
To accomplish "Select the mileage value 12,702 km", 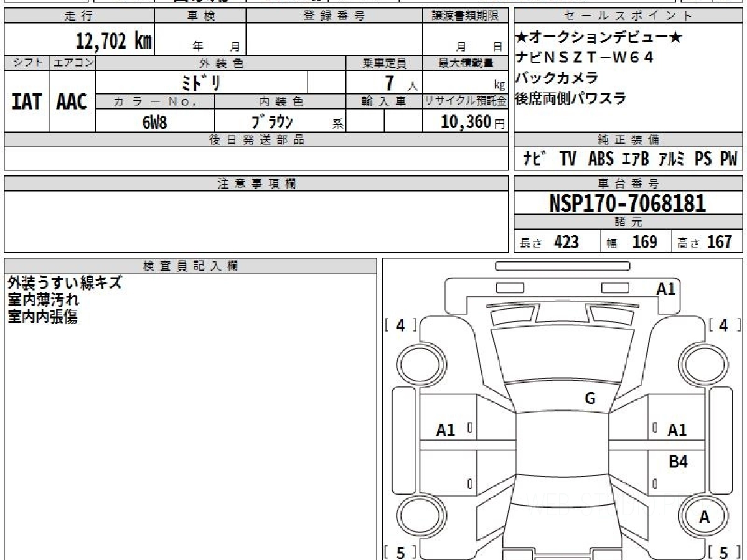I will pyautogui.click(x=114, y=41).
